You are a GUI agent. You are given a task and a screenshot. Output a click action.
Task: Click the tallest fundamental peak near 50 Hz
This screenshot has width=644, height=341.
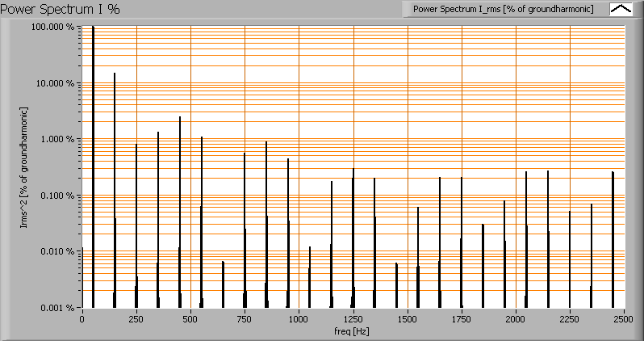(94, 162)
